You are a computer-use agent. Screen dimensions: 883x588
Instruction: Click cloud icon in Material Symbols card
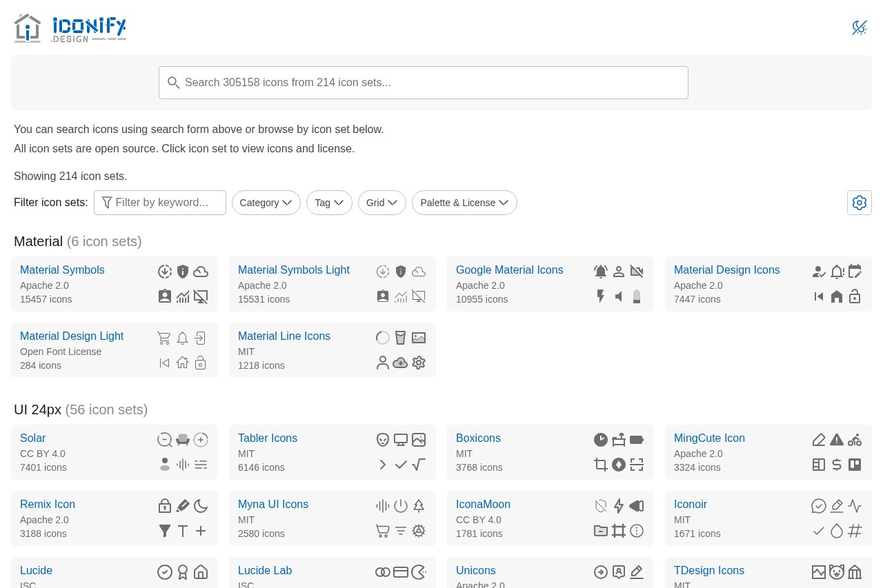(201, 272)
